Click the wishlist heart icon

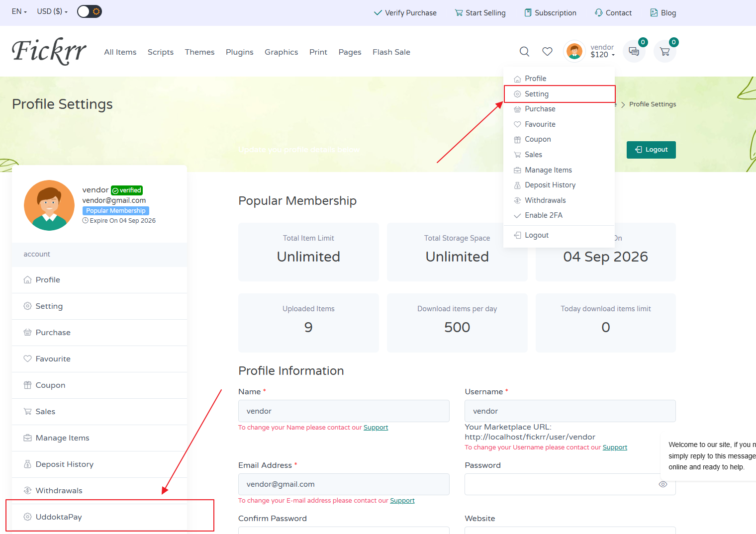(547, 51)
